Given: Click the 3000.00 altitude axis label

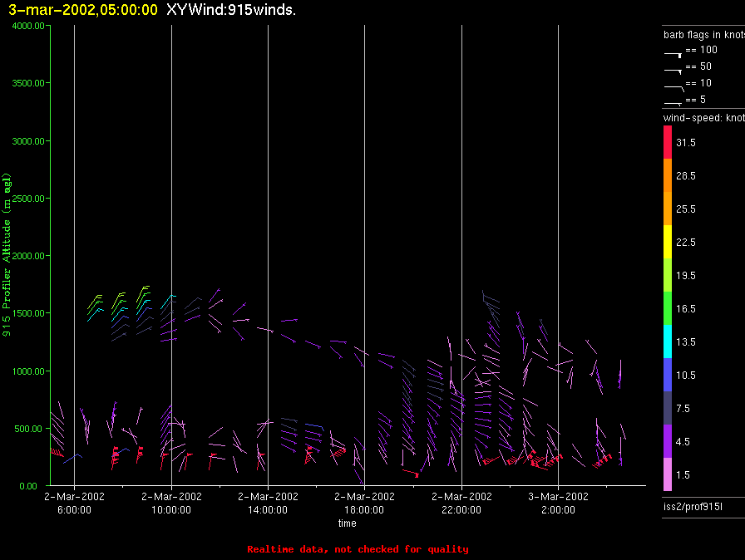Looking at the screenshot, I should tap(28, 141).
